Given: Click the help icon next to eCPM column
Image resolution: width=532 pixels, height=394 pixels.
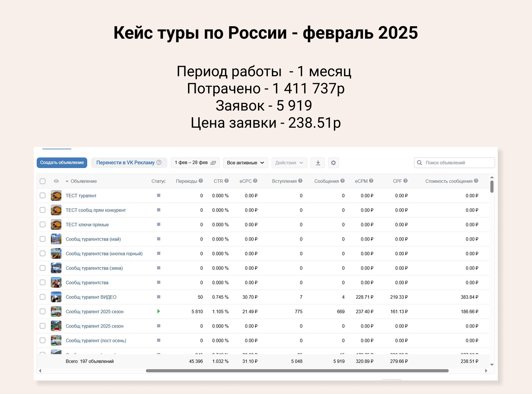Looking at the screenshot, I should 371,181.
